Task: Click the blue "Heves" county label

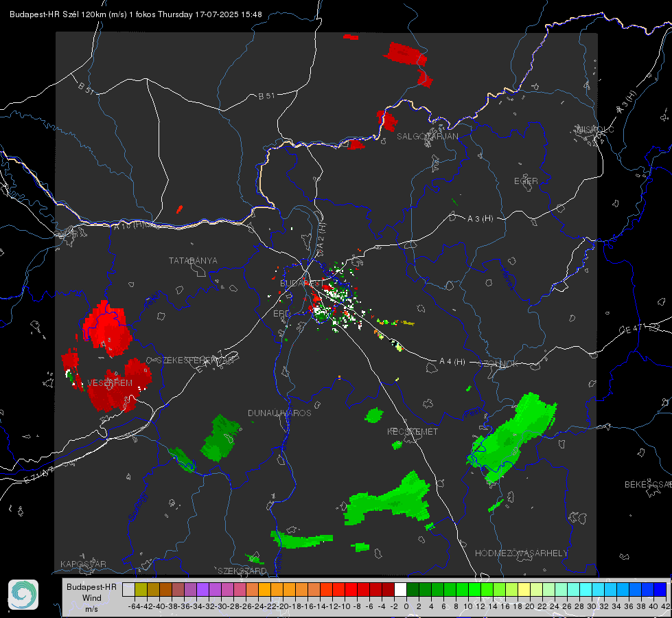Action: tap(508, 279)
